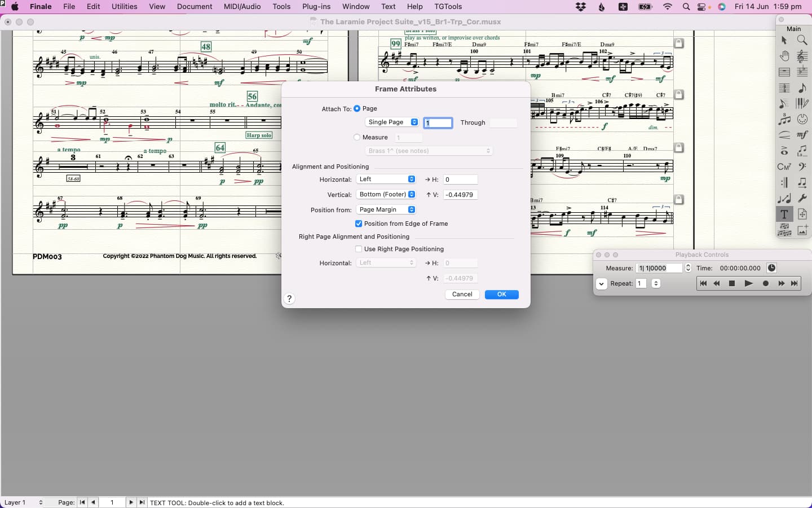
Task: Select the Zoom magnifier tool
Action: [802, 40]
